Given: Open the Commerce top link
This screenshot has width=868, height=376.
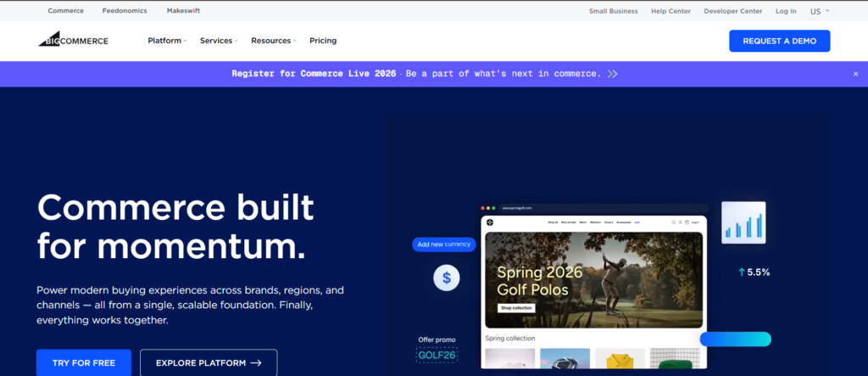Looking at the screenshot, I should pyautogui.click(x=66, y=11).
